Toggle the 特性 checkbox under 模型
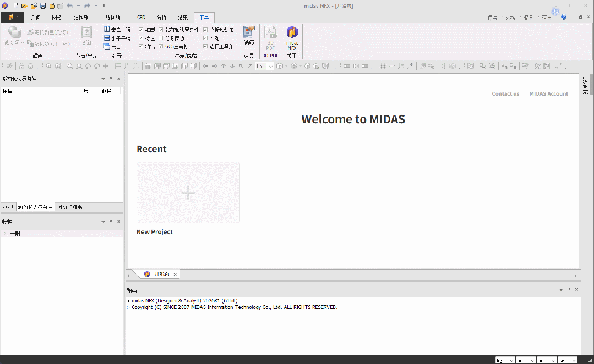 click(x=141, y=38)
